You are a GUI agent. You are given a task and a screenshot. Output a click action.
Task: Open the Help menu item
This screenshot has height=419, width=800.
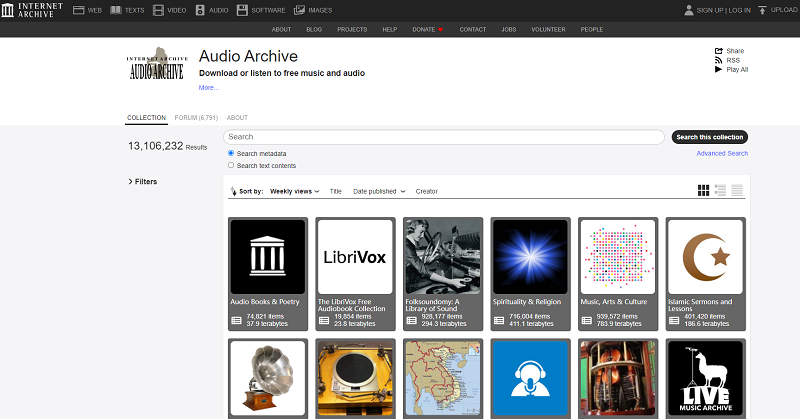click(390, 30)
